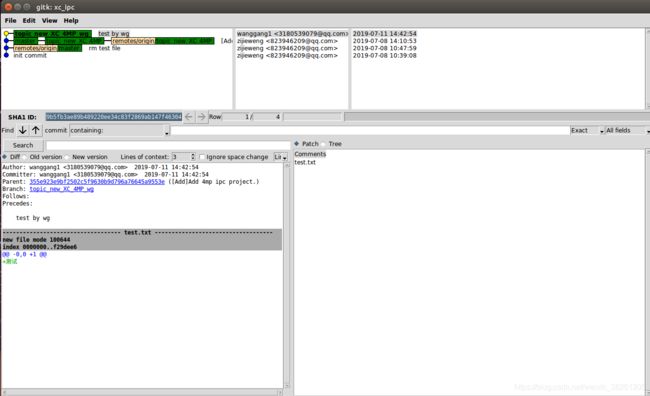The height and width of the screenshot is (396, 650).
Task: Click author wanggang1 in commit list
Action: point(292,34)
